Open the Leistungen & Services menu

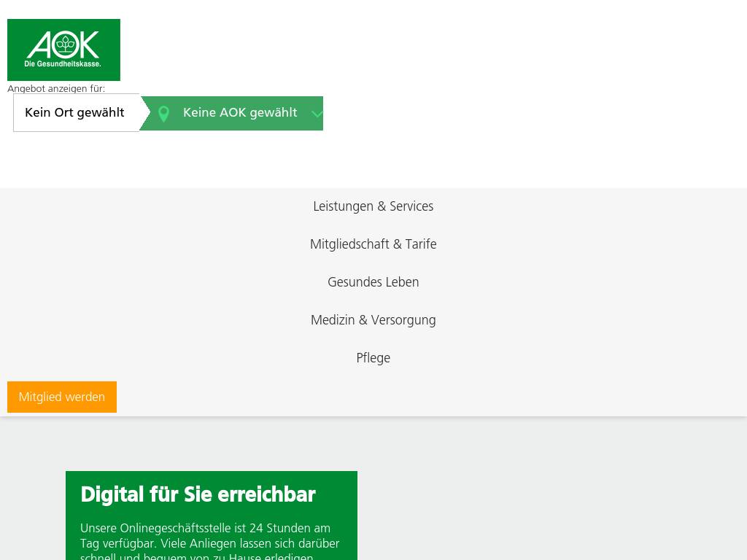373,206
